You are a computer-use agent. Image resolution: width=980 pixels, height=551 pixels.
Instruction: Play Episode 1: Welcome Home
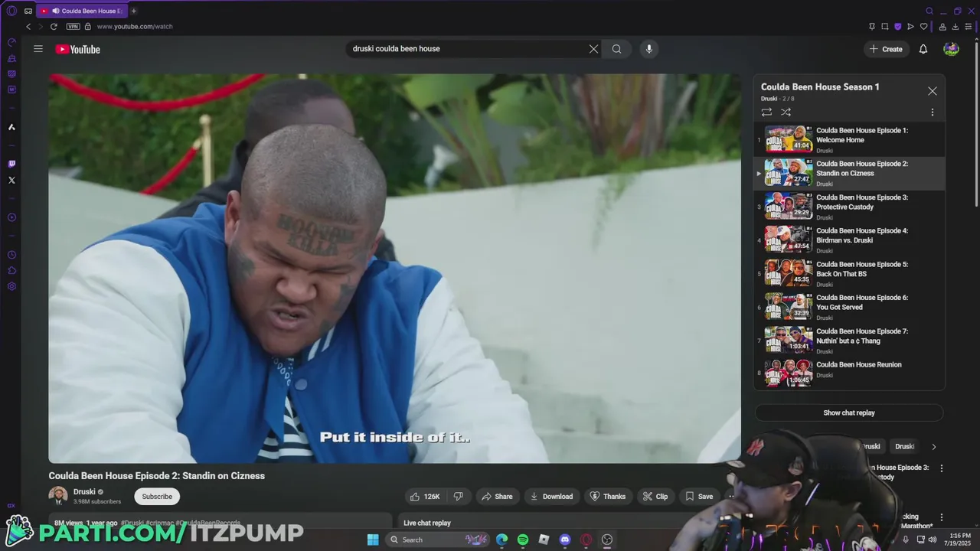coord(849,140)
